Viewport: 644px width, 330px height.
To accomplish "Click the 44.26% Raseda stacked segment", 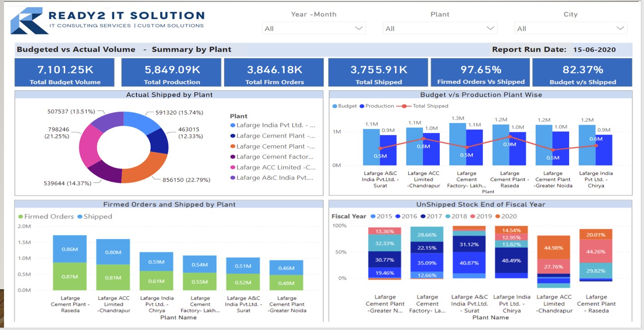I will click(596, 251).
